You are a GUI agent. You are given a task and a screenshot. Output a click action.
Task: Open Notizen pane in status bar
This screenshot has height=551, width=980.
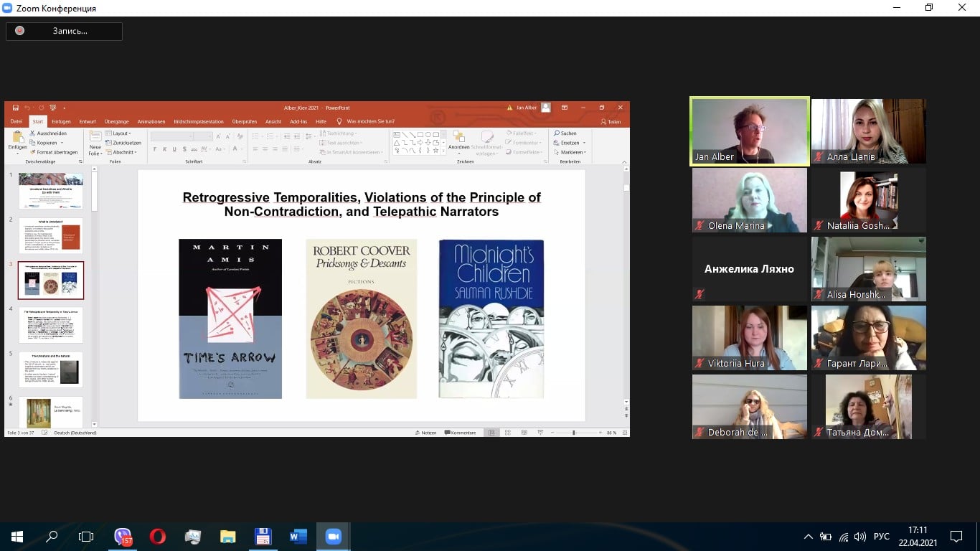(426, 433)
